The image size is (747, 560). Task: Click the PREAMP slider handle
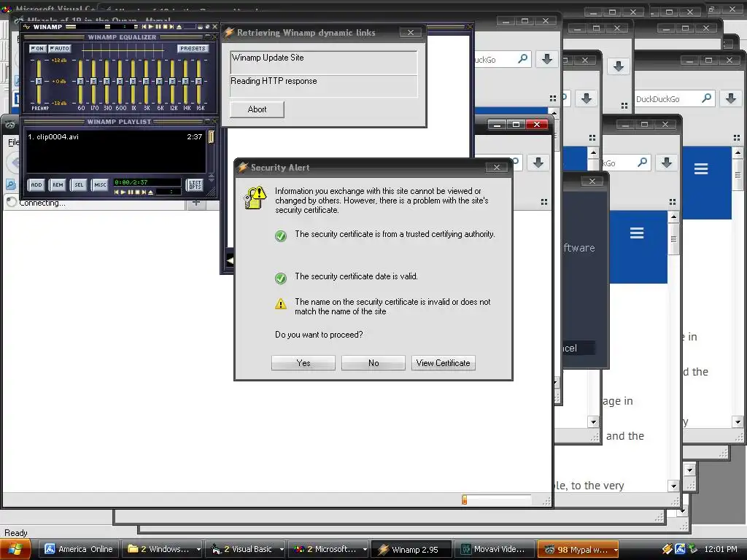[39, 82]
